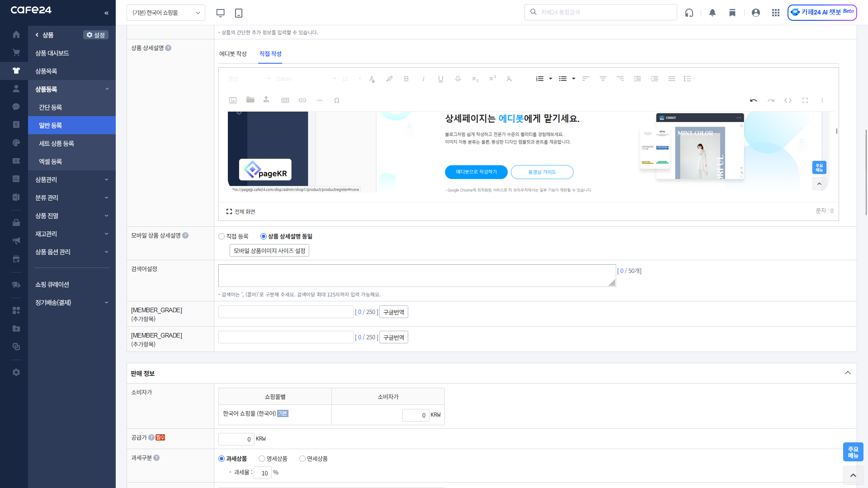
Task: Open the 한국어 쇼핑몰 shop selector dropdown
Action: click(x=166, y=13)
